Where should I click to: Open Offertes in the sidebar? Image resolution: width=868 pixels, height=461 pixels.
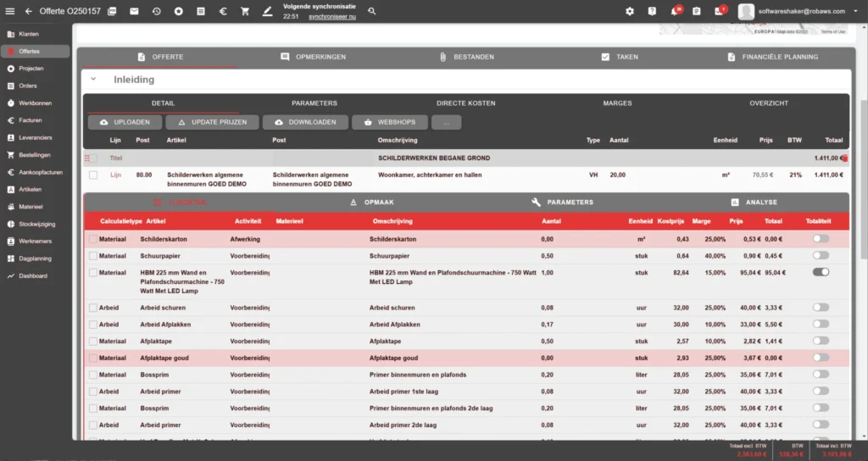click(36, 51)
